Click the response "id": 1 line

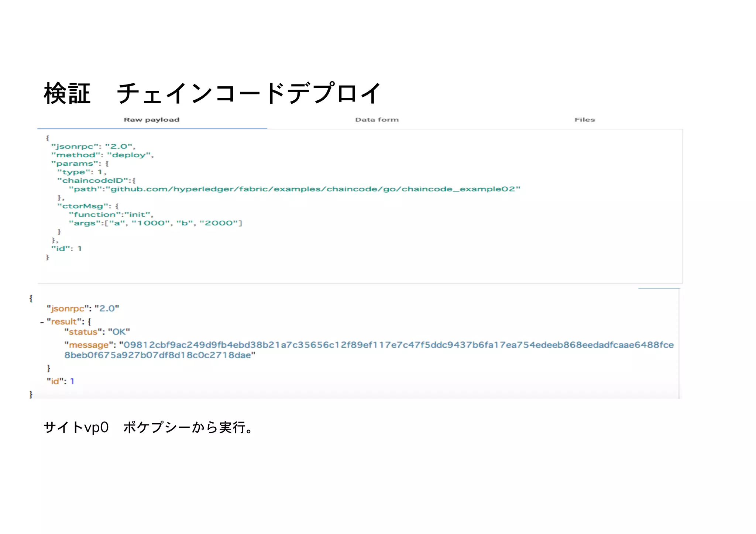tap(60, 381)
